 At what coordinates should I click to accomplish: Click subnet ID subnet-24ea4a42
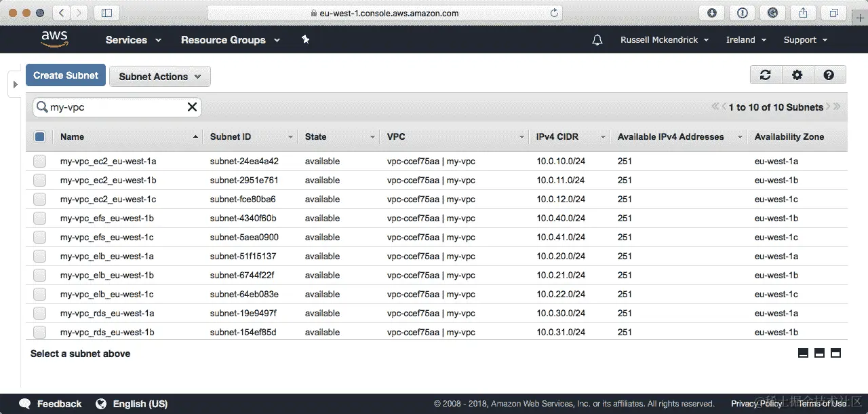(x=244, y=162)
